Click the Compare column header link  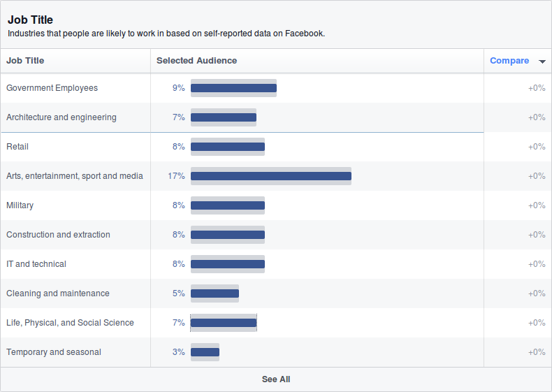coord(509,61)
